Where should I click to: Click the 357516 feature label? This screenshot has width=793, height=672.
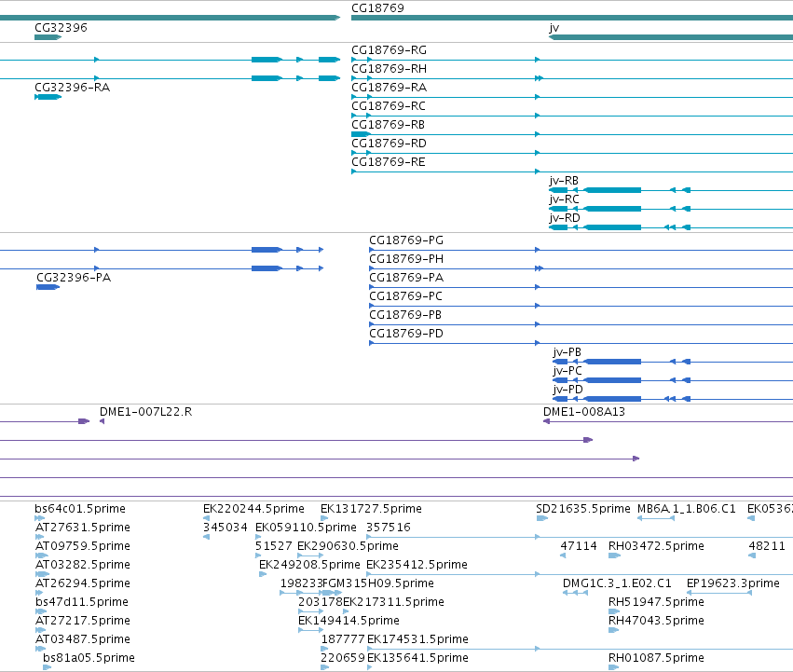coord(389,528)
